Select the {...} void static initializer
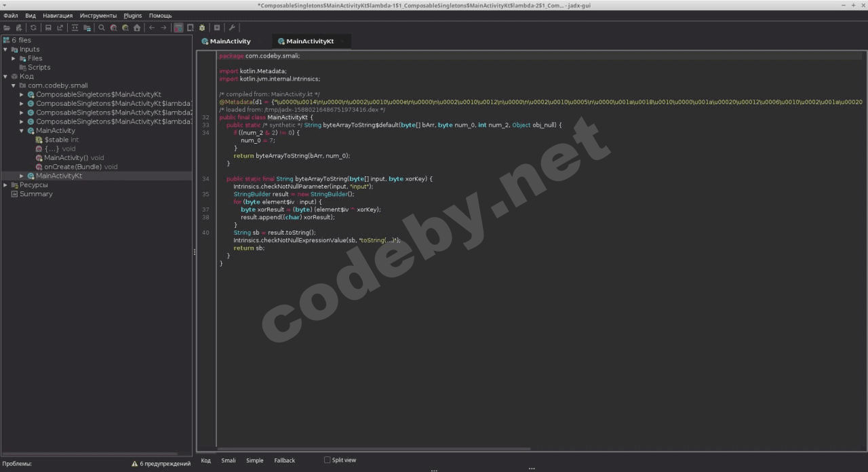868x472 pixels. click(60, 149)
